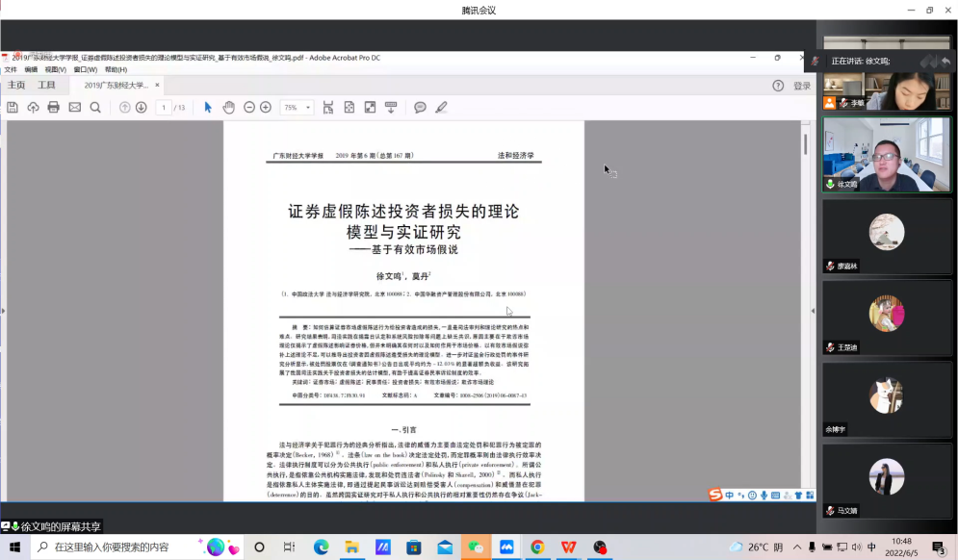Image resolution: width=958 pixels, height=560 pixels.
Task: Click the Zoom in plus icon
Action: (266, 107)
